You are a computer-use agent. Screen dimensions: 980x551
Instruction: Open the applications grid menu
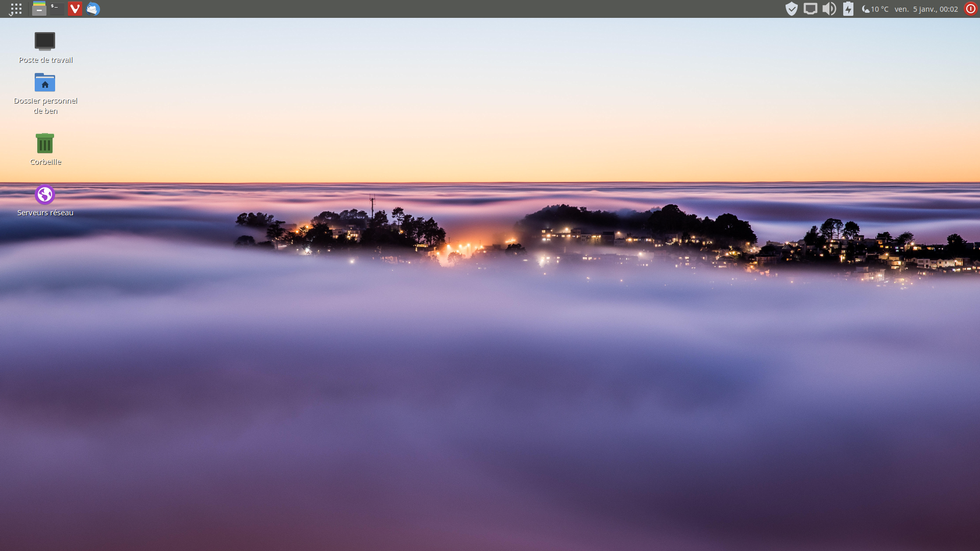pos(16,9)
